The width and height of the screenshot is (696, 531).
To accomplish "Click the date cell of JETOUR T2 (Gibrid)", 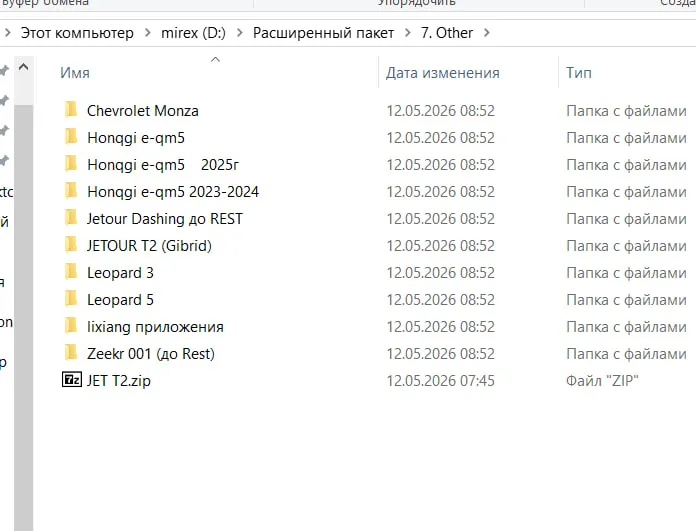I will click(x=440, y=246).
